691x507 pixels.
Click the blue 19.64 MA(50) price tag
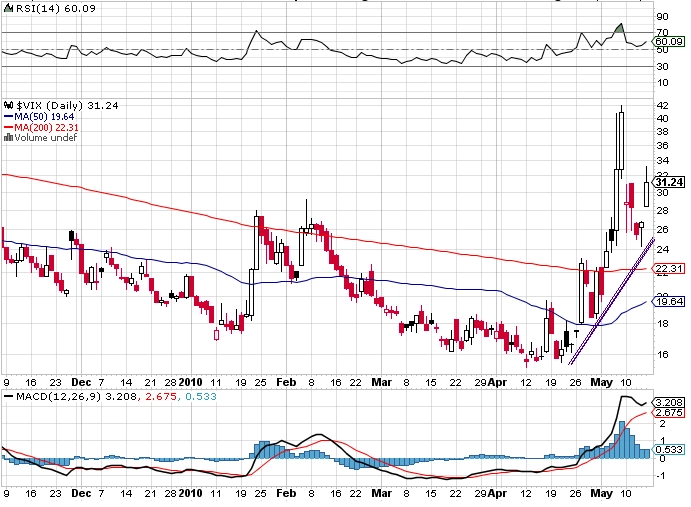(x=667, y=300)
